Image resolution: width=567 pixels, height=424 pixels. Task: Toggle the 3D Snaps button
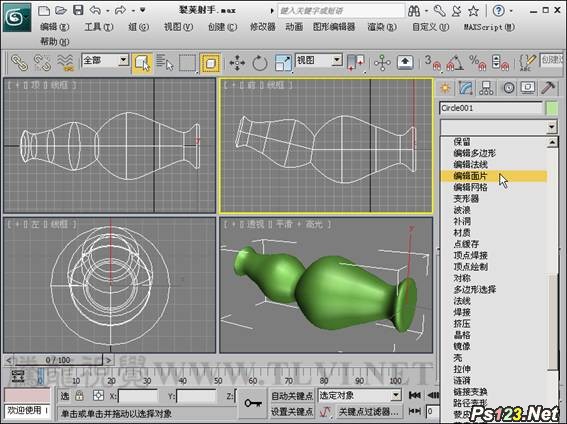point(432,63)
